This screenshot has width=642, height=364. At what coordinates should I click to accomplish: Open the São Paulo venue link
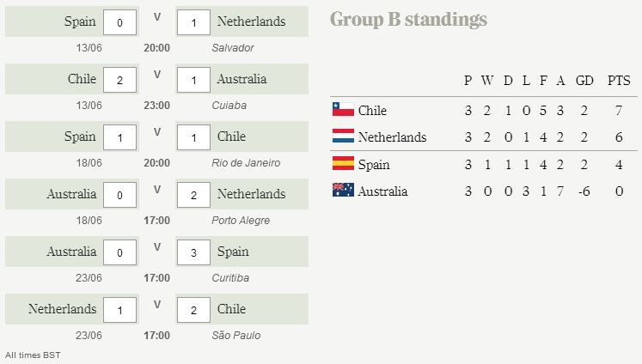235,336
